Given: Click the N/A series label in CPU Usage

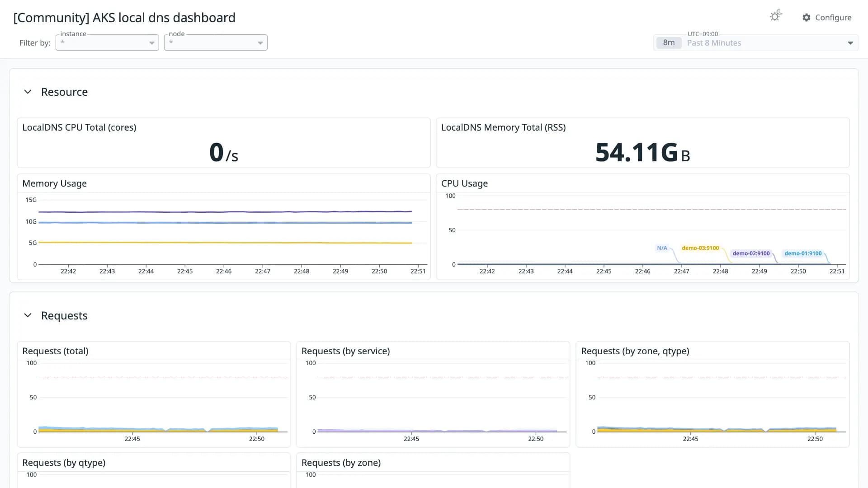Looking at the screenshot, I should pyautogui.click(x=662, y=248).
